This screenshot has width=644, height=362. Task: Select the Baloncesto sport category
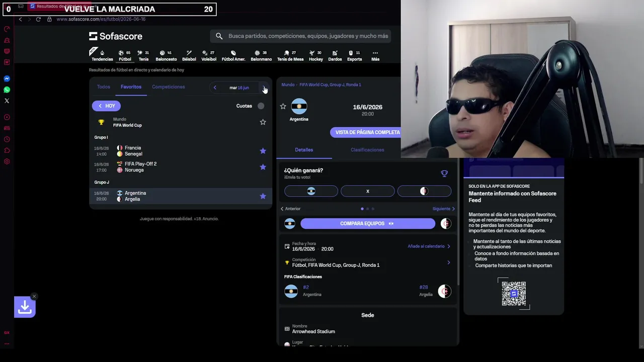[x=166, y=55]
